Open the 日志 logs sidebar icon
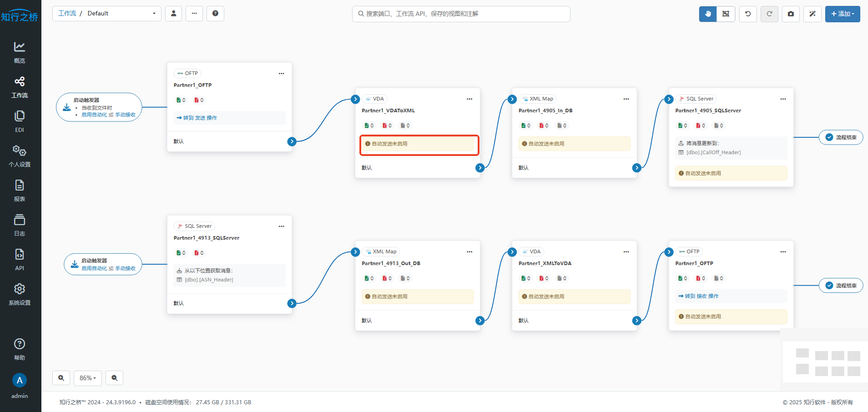Image resolution: width=868 pixels, height=412 pixels. click(20, 225)
